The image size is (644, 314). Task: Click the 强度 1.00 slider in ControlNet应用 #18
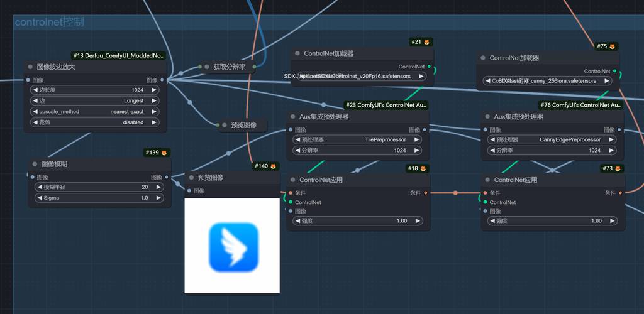click(x=357, y=221)
